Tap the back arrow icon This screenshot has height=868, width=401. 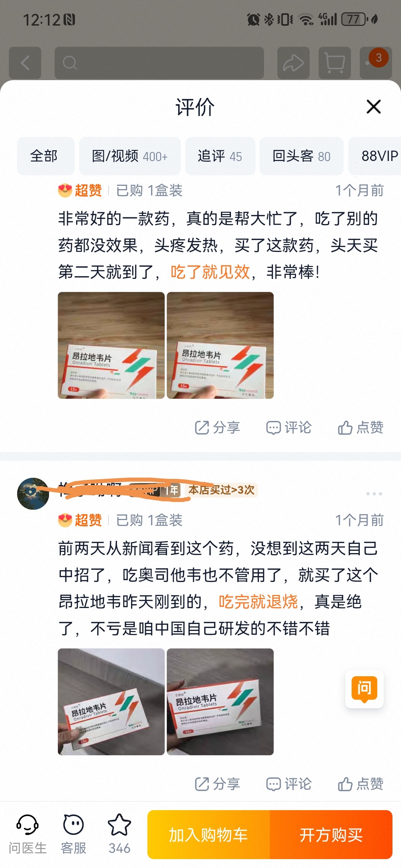(25, 63)
